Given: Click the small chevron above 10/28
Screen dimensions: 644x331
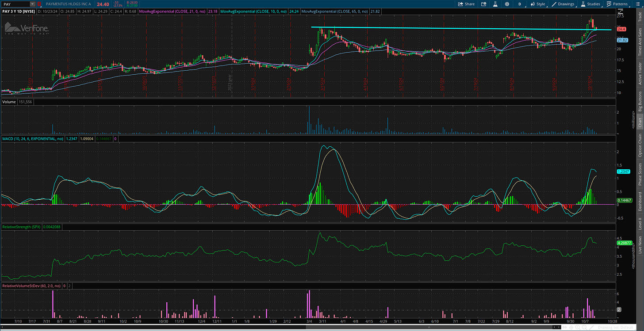Looking at the screenshot, I should [618, 318].
